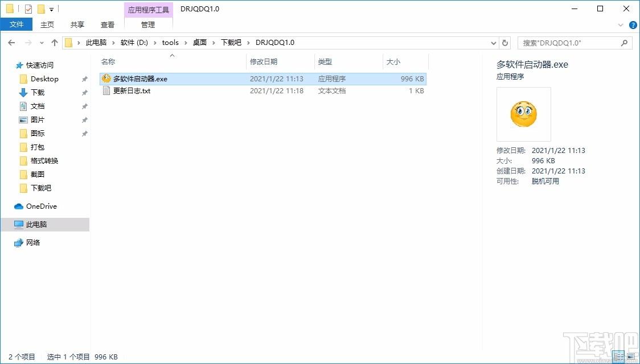Viewport: 640px width, 364px height.
Task: Refresh the current folder view
Action: [x=505, y=42]
